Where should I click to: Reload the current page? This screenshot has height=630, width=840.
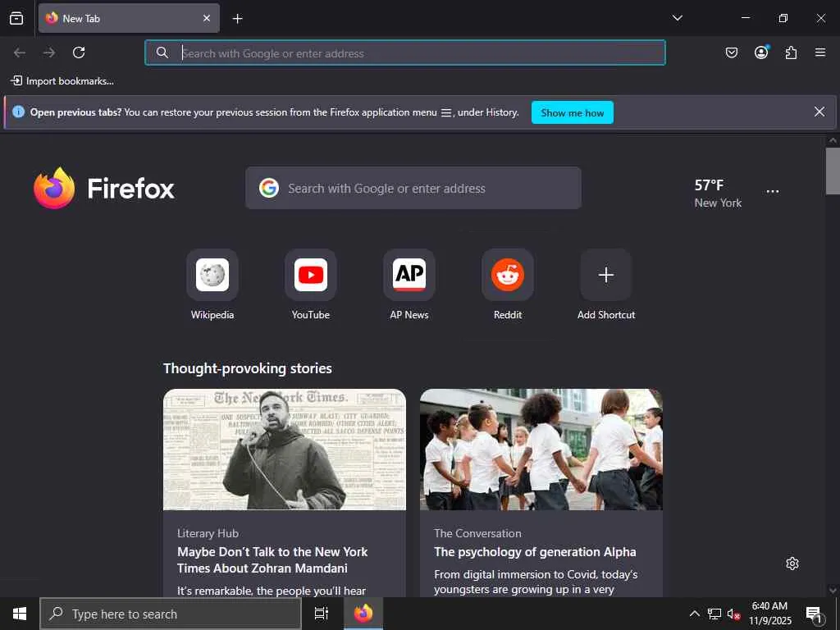click(x=79, y=52)
